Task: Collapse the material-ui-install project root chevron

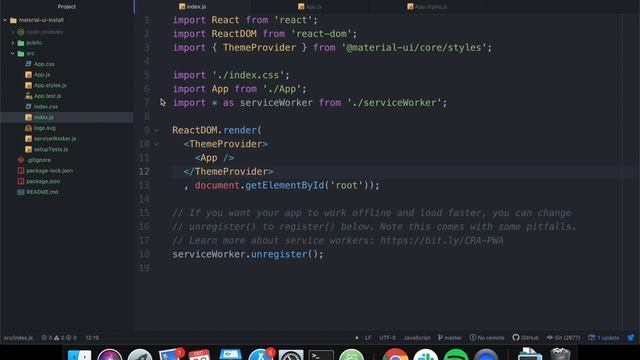Action: [5, 20]
